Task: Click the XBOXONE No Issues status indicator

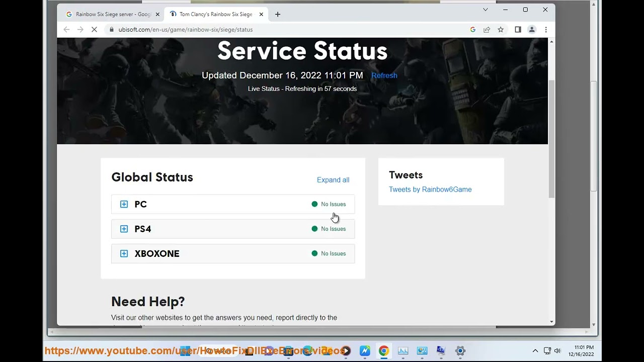Action: click(329, 253)
